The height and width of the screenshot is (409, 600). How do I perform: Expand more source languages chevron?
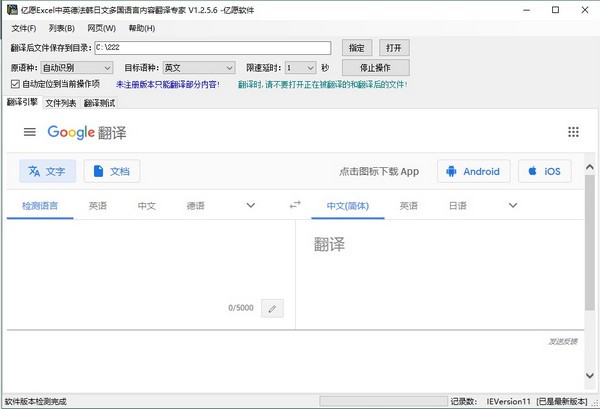pyautogui.click(x=251, y=205)
